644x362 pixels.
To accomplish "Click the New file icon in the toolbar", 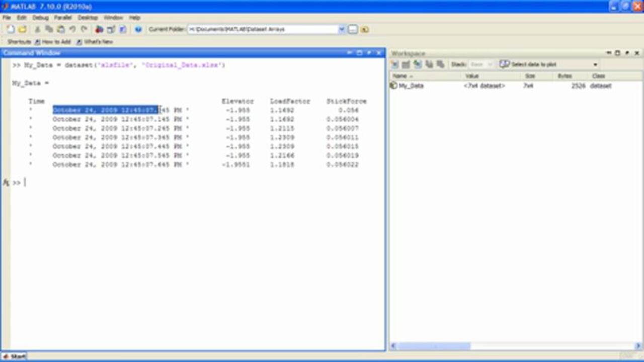I will coord(11,30).
